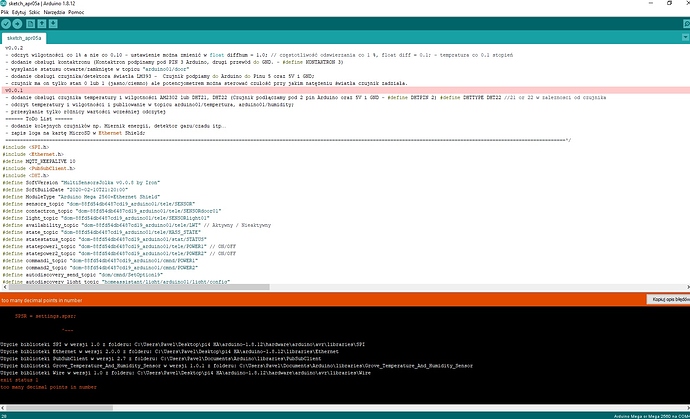This screenshot has height=419, width=690.
Task: Click console line about biblioteki Wire
Action: [186, 373]
